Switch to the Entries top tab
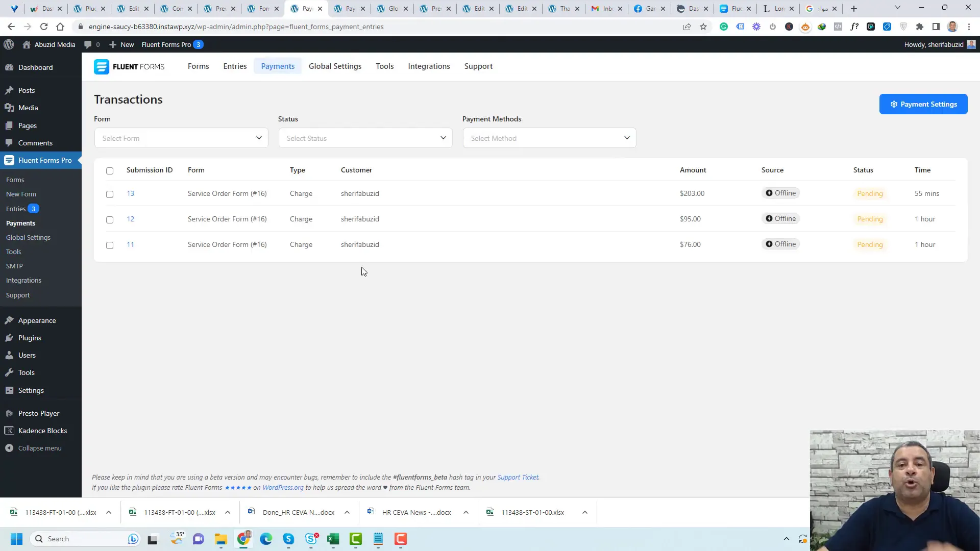Screen dimensions: 980x551 coord(235,66)
